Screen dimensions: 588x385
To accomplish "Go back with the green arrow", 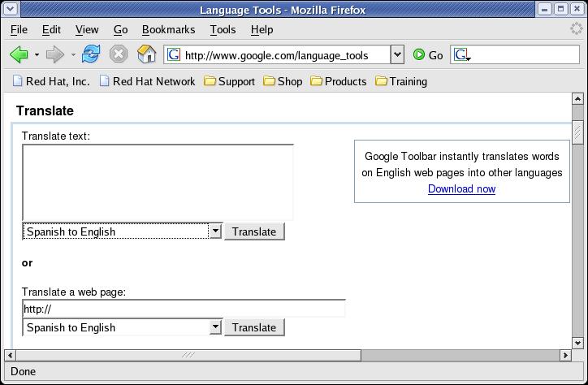I will [x=19, y=54].
